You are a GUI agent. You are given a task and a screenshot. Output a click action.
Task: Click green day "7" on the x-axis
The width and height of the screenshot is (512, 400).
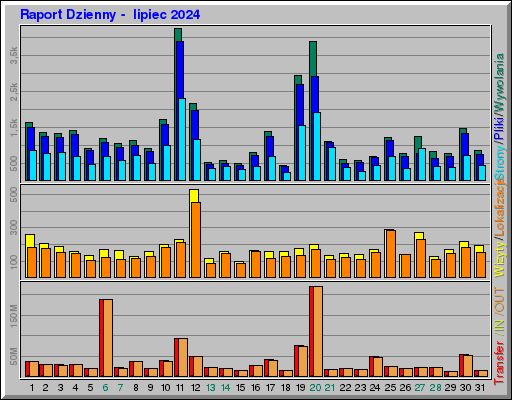pyautogui.click(x=120, y=388)
